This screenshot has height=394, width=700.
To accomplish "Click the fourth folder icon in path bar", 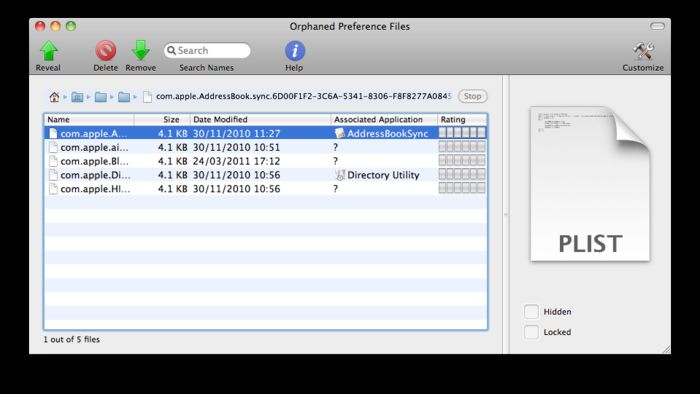I will point(124,97).
